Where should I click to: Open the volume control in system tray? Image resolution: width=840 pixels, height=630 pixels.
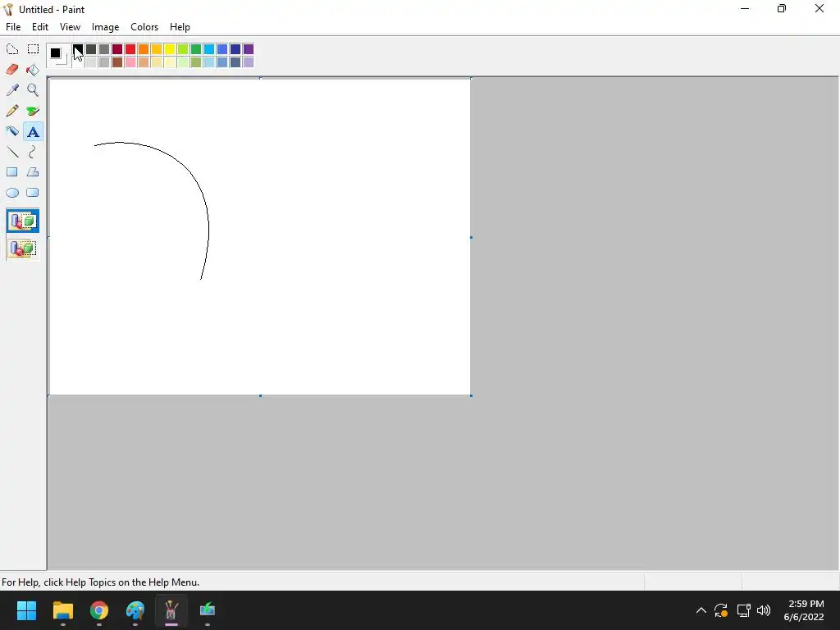pos(764,610)
